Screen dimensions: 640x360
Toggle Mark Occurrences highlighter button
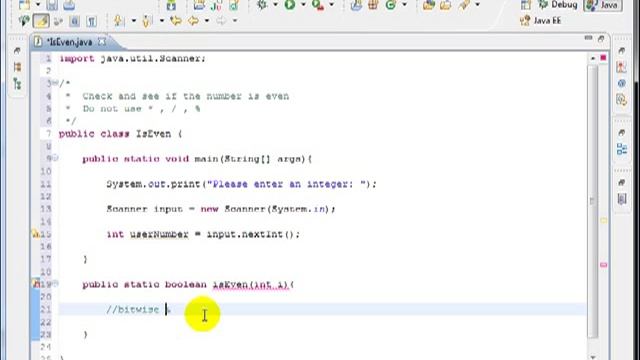point(41,21)
